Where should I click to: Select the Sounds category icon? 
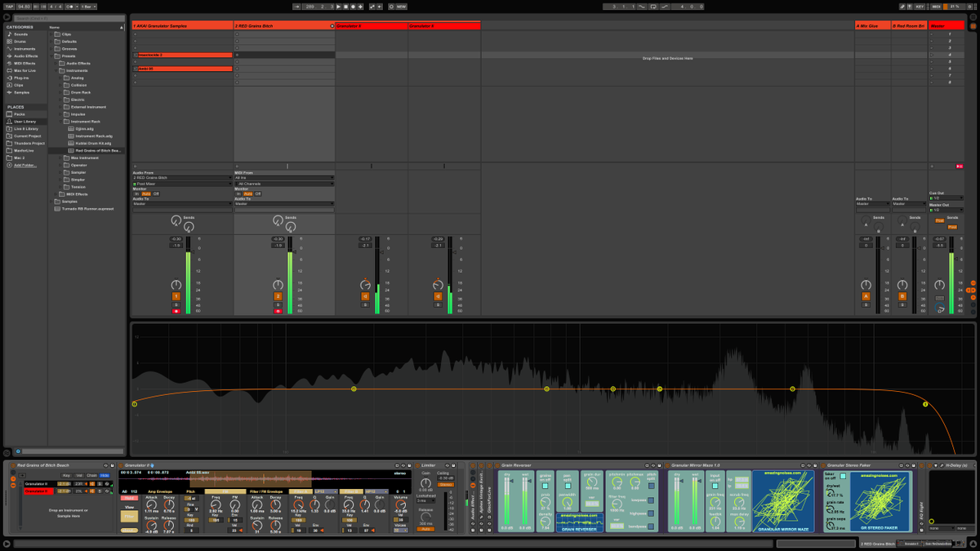pyautogui.click(x=10, y=34)
